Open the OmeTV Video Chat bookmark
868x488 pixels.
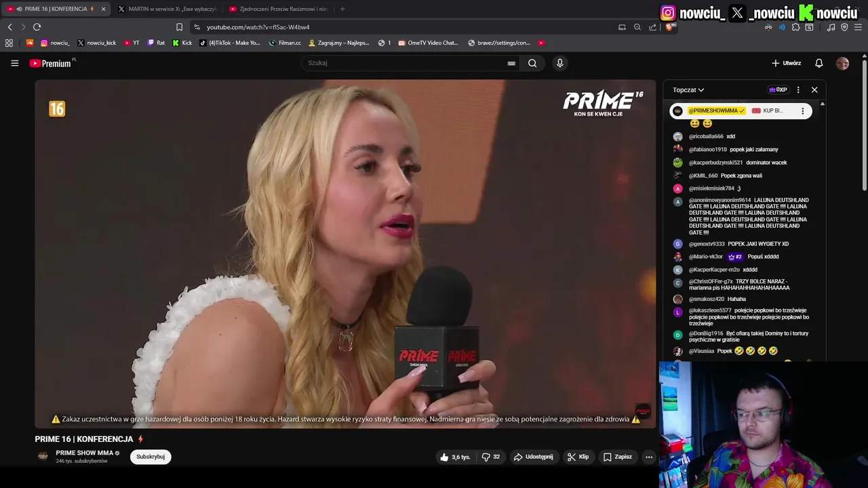(x=429, y=43)
